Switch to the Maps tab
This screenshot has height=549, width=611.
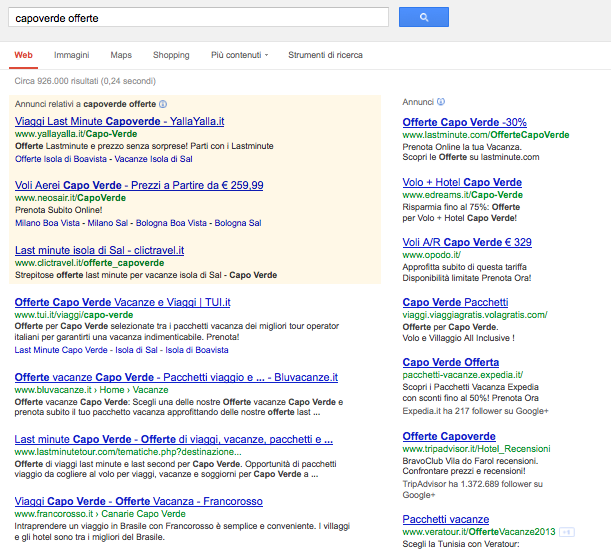click(x=121, y=55)
